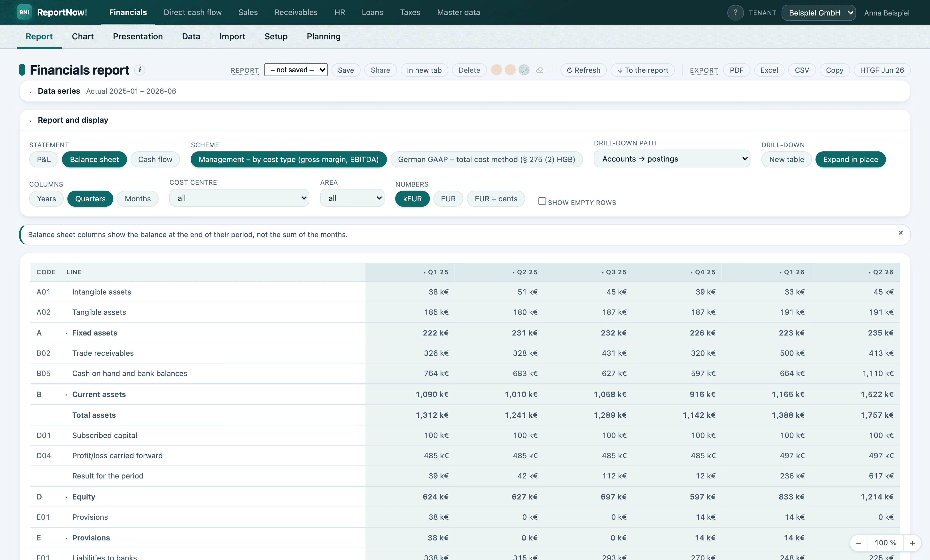Click the ReportNow! RN logo icon

pyautogui.click(x=24, y=12)
